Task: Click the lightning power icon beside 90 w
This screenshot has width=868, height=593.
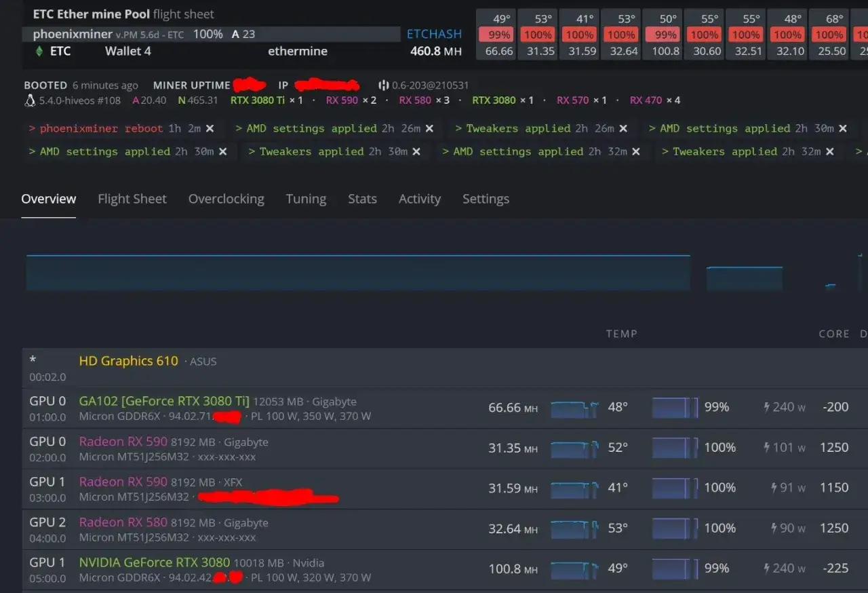Action: click(x=774, y=528)
